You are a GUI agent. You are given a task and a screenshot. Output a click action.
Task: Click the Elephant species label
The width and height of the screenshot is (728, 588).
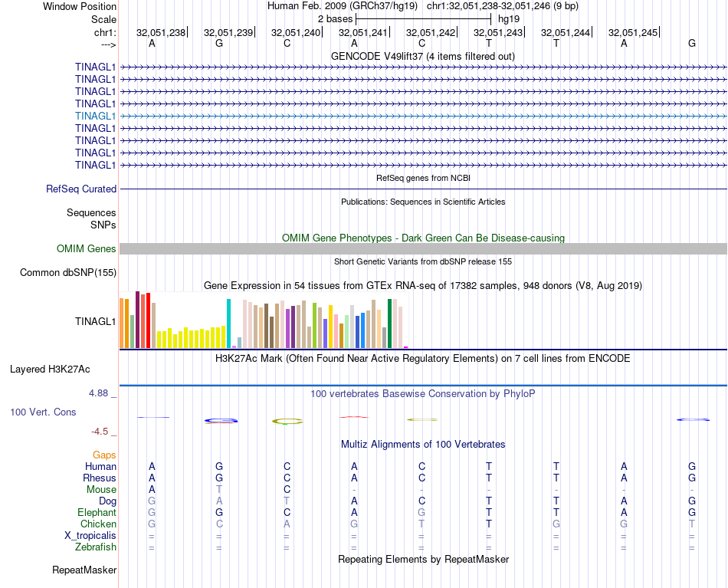point(97,512)
